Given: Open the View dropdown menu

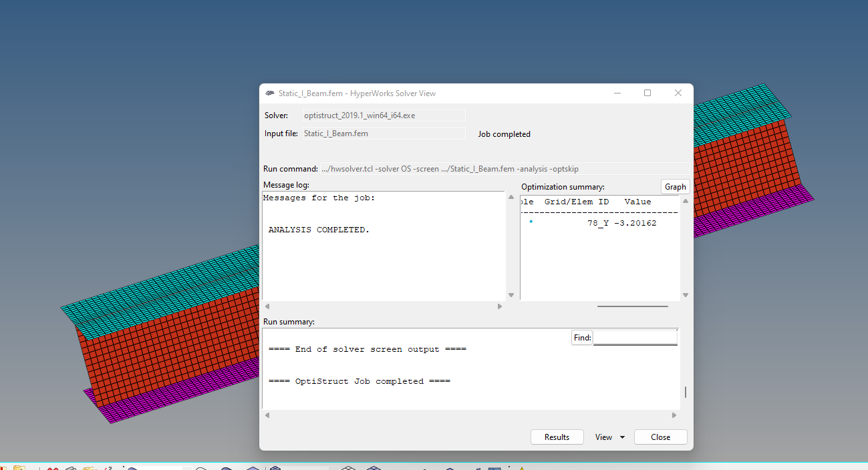Looking at the screenshot, I should [608, 437].
